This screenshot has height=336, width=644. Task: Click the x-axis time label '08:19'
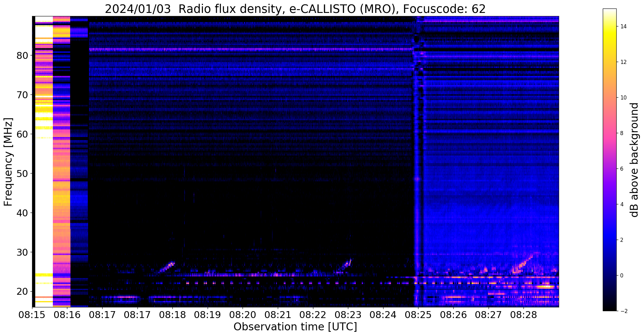pos(207,315)
